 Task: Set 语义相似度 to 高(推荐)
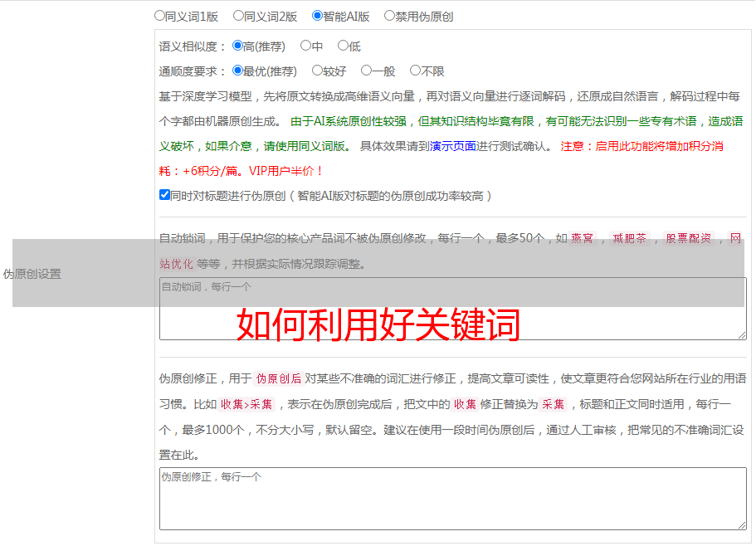tap(237, 46)
